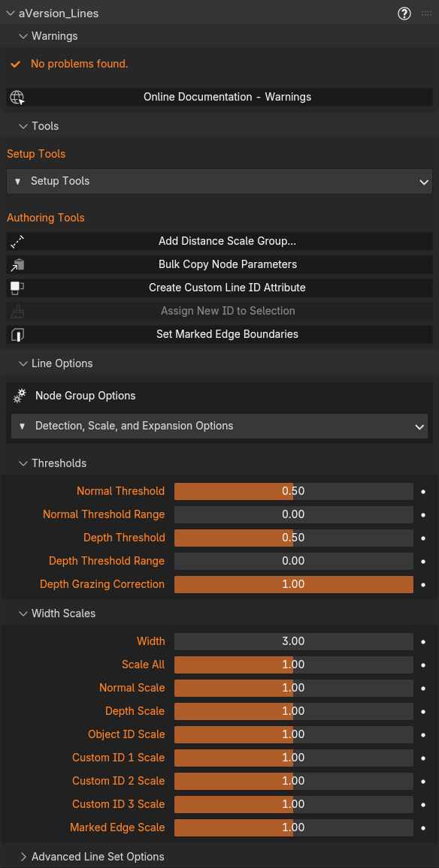Toggle the animate dot beside Normal Threshold

423,492
